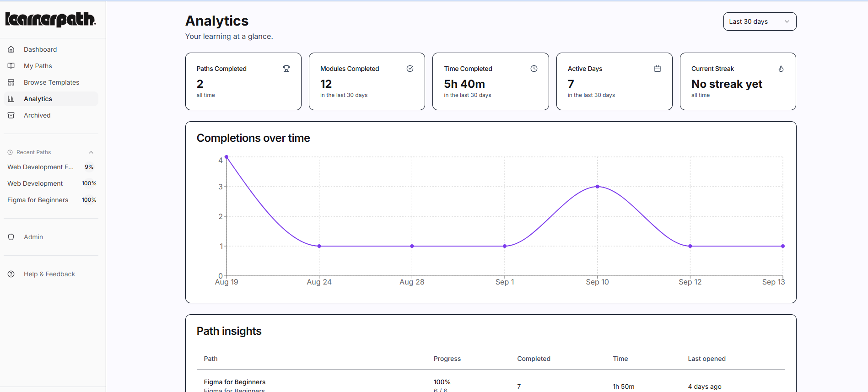
Task: Open Analytics in the sidebar
Action: point(38,99)
